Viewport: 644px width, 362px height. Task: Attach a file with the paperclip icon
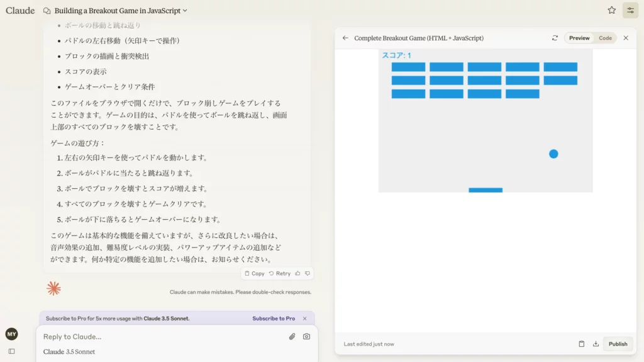click(x=292, y=336)
